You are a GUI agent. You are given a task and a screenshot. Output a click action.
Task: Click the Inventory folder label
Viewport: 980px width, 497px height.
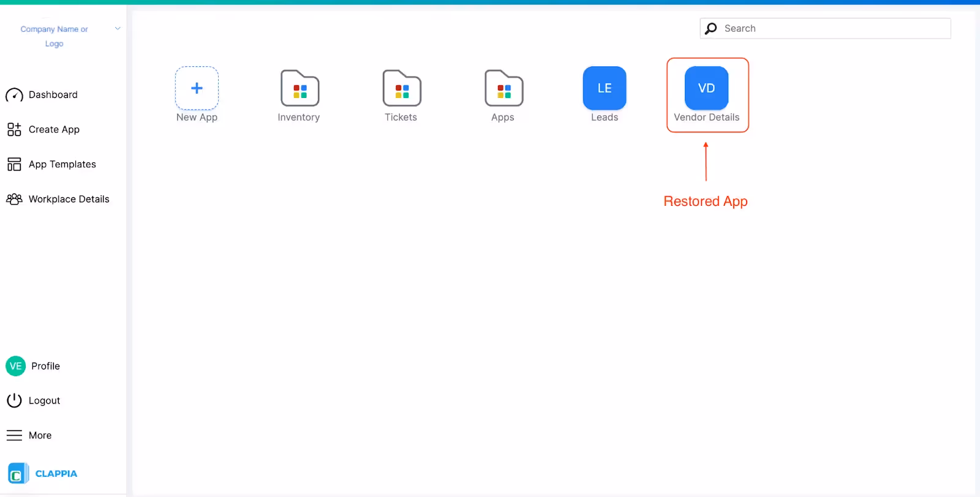click(299, 118)
